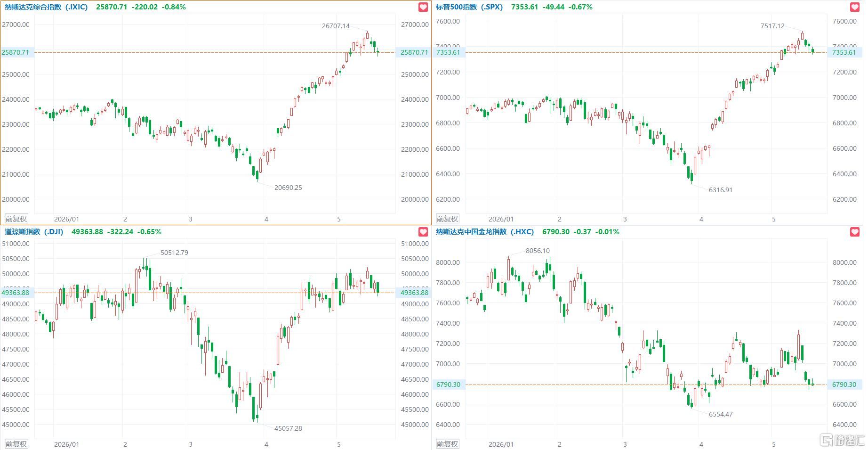Screen dimensions: 868x450
Task: Toggle favorite heart on S&P 500 chart
Action: coord(855,7)
